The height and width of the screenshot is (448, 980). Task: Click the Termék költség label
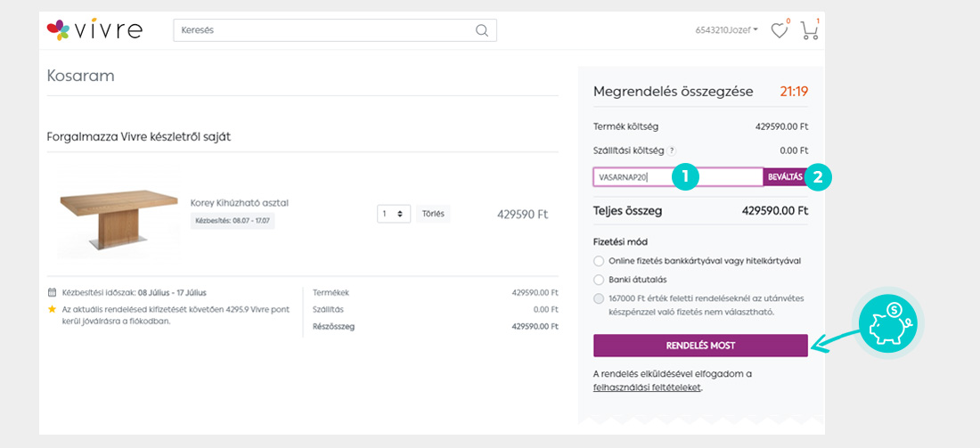(625, 126)
